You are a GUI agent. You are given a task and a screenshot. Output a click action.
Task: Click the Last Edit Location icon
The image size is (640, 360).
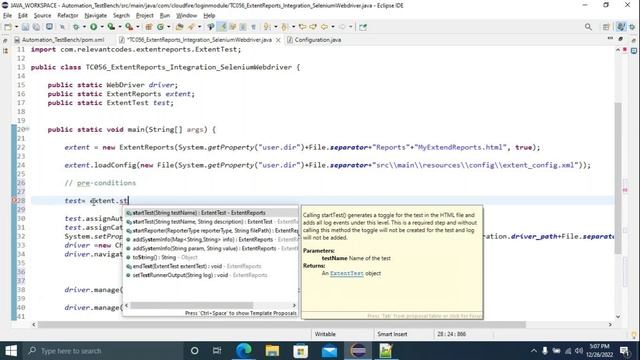pyautogui.click(x=302, y=27)
